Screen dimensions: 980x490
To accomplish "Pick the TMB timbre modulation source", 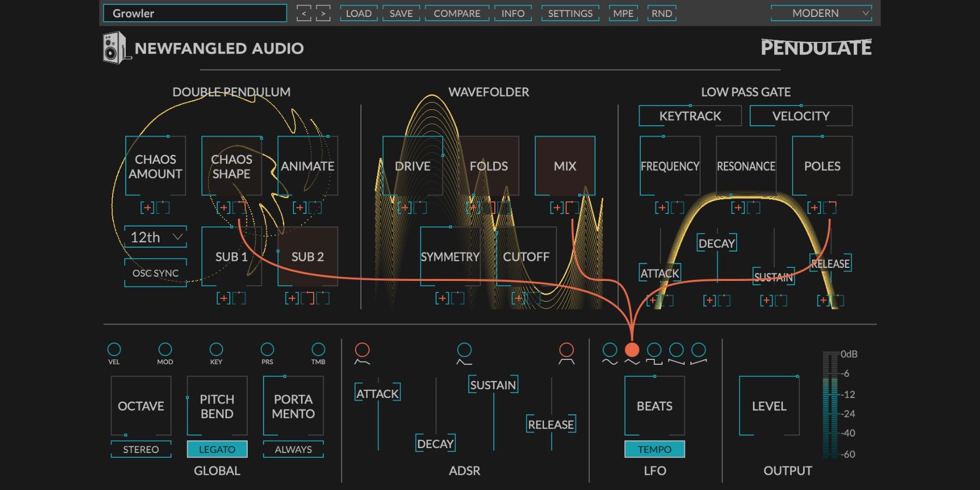I will pyautogui.click(x=318, y=349).
